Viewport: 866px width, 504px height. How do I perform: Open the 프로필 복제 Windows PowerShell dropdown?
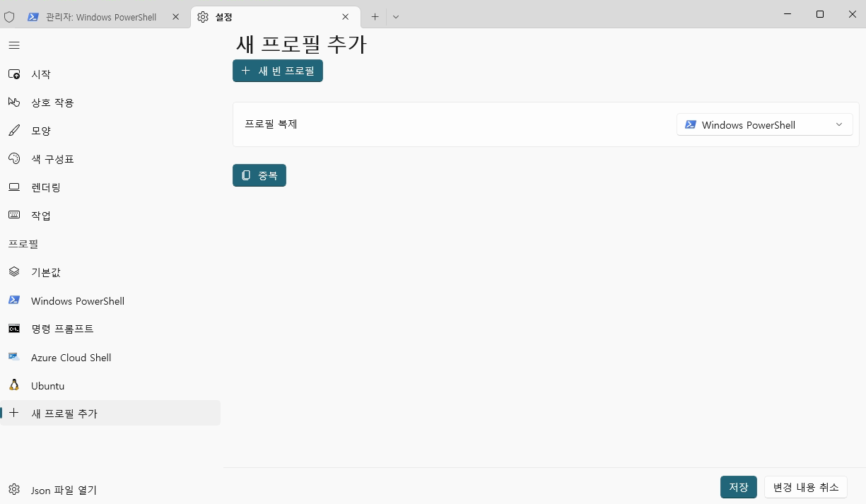(x=765, y=124)
